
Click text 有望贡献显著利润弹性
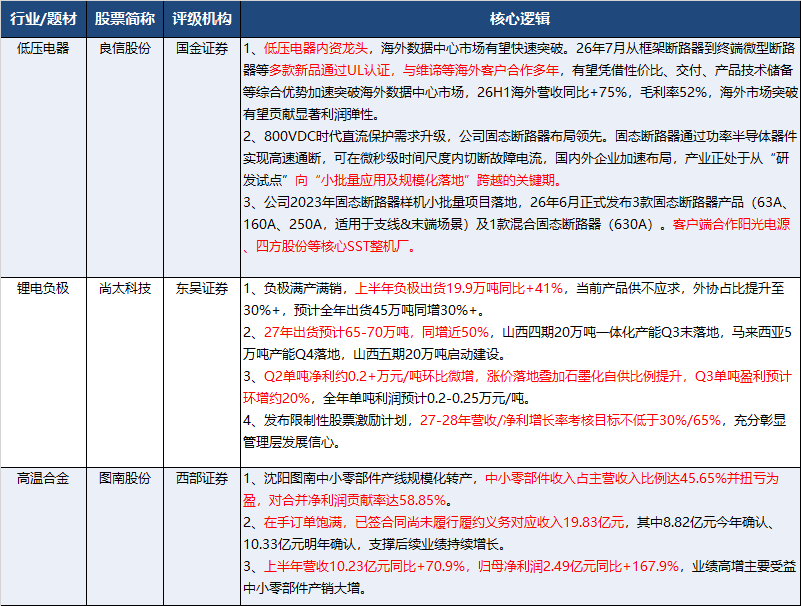(308, 114)
